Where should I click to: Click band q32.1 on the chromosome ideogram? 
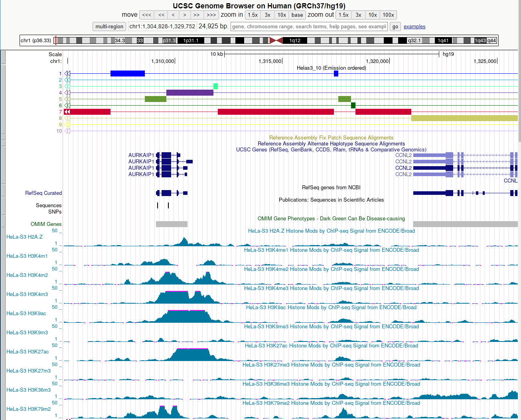point(415,40)
